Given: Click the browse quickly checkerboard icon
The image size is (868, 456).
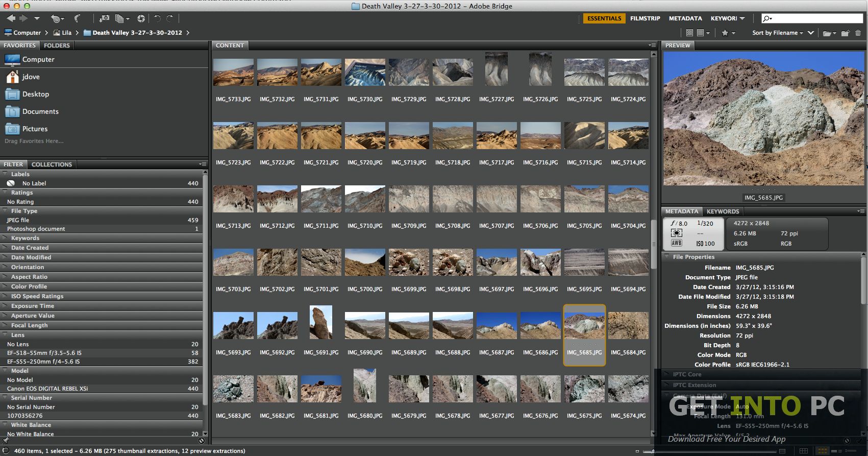Looking at the screenshot, I should click(x=689, y=33).
